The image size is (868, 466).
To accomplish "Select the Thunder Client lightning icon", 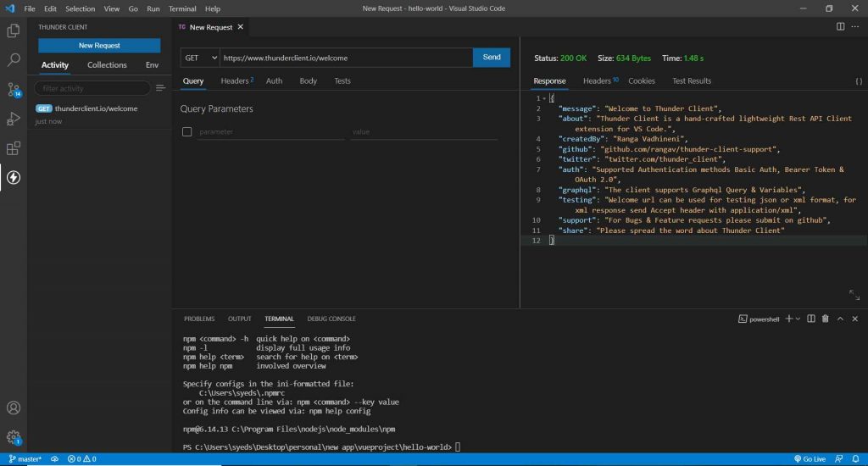I will pos(14,177).
